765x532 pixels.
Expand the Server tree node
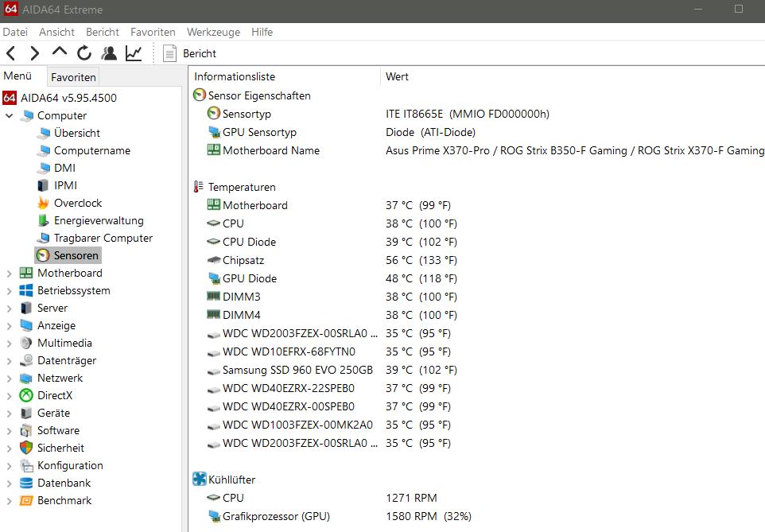click(9, 309)
